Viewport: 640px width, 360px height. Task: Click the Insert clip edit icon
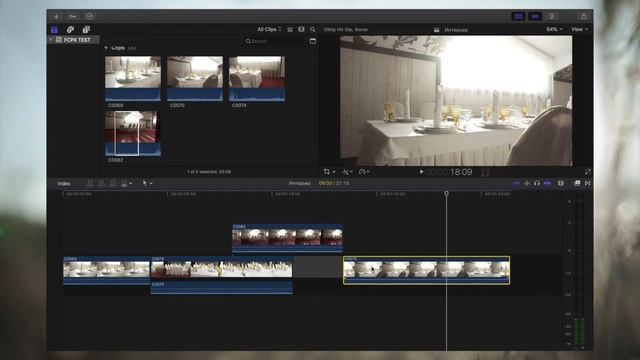click(x=102, y=183)
